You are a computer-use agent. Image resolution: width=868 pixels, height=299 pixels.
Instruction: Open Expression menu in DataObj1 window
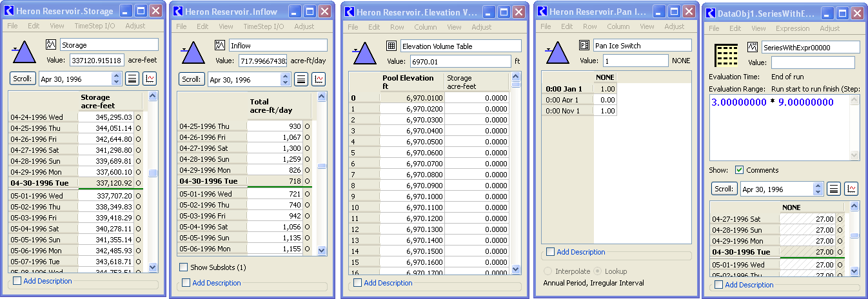tap(793, 28)
